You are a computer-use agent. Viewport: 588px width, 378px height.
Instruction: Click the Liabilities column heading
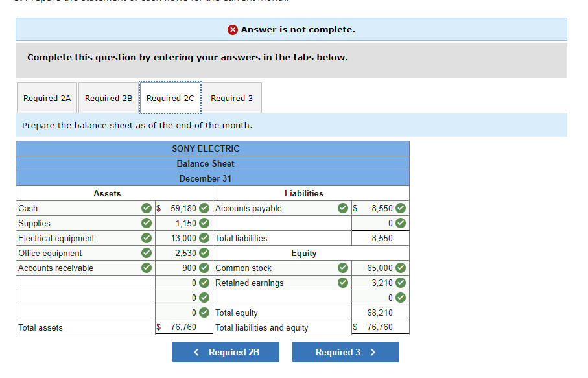click(304, 193)
